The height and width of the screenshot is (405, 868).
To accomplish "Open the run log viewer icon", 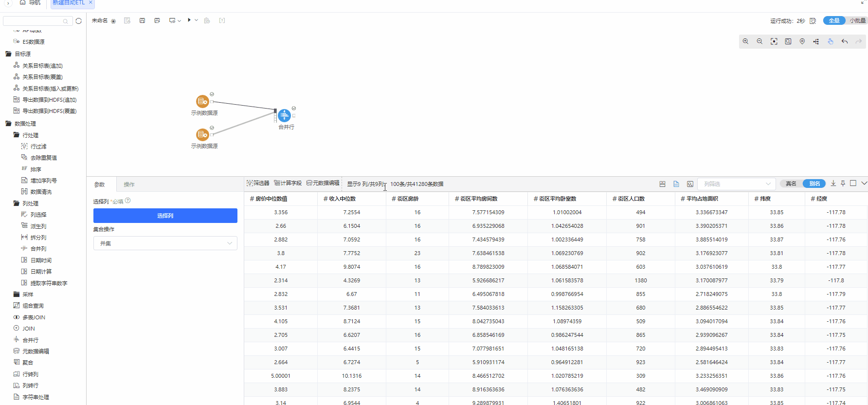I will point(813,21).
